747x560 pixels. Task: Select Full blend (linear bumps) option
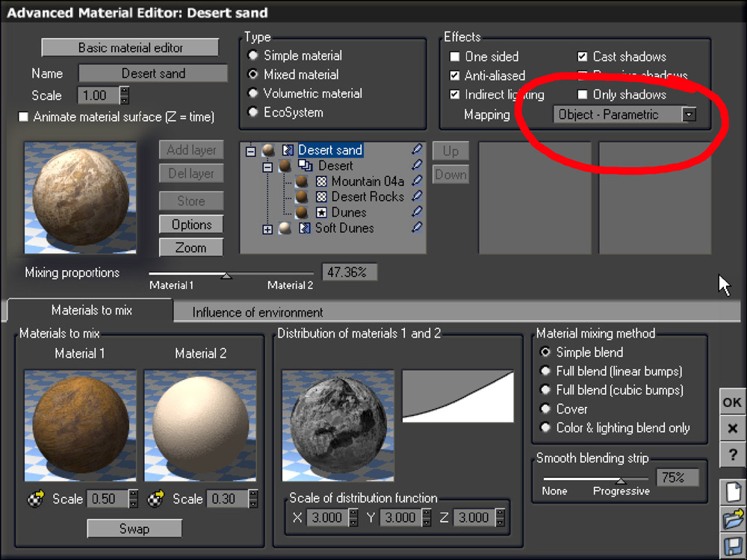(x=545, y=370)
